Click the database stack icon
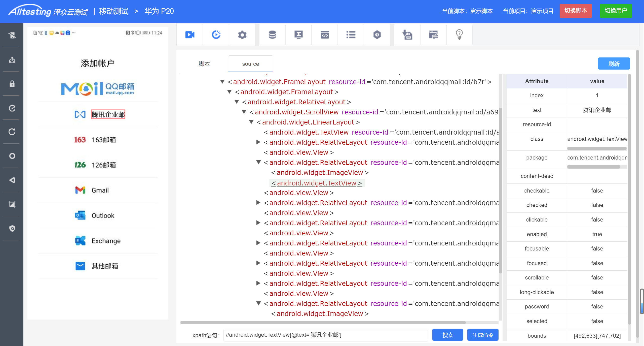This screenshot has width=644, height=346. click(272, 35)
